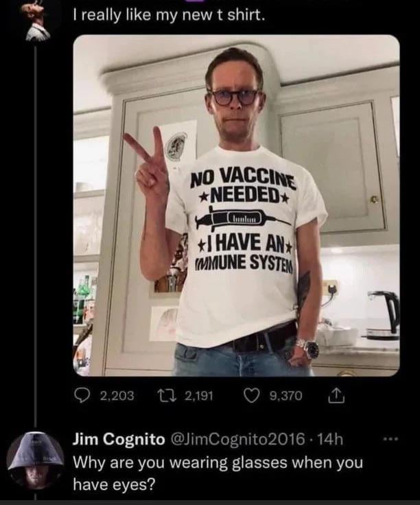Image resolution: width=420 pixels, height=505 pixels.
Task: Click the purple badge above the tweet text
Action: pyautogui.click(x=198, y=1)
